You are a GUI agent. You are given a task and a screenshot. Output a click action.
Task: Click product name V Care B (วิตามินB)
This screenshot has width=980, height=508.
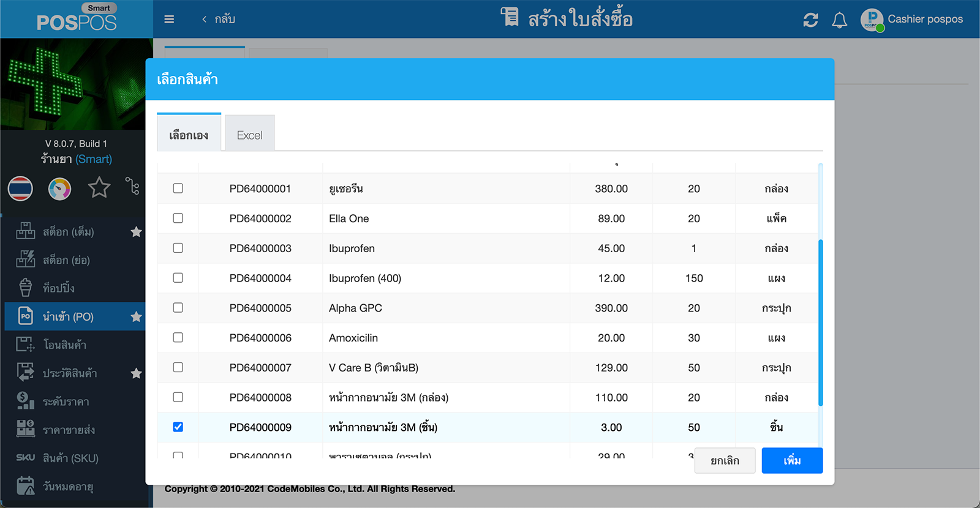click(x=374, y=368)
